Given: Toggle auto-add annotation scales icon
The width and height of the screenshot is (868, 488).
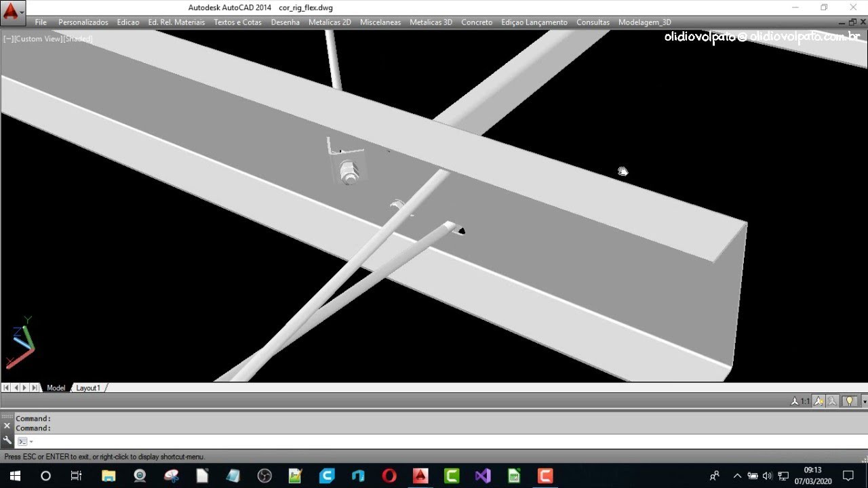Looking at the screenshot, I should [833, 401].
